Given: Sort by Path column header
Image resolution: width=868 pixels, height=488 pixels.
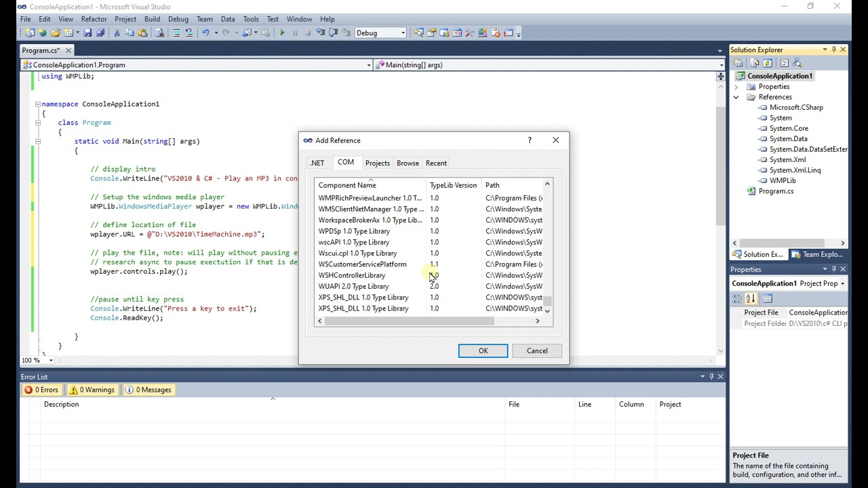Looking at the screenshot, I should click(512, 185).
